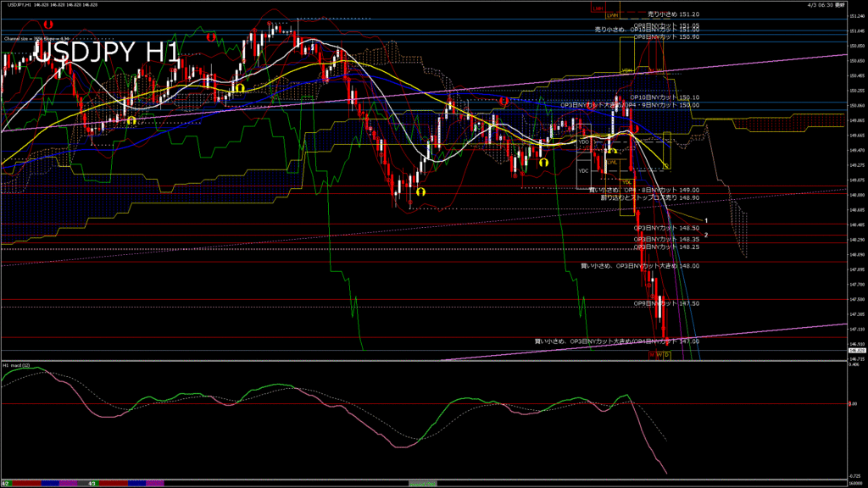Click the 買い小さめ 148.00 level label
This screenshot has width=868, height=488.
[640, 266]
